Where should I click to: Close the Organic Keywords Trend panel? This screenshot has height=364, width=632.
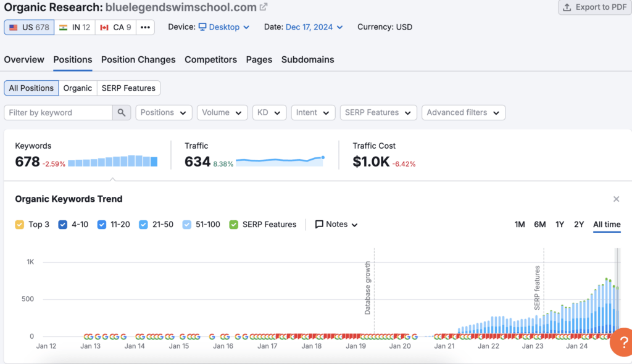tap(617, 199)
